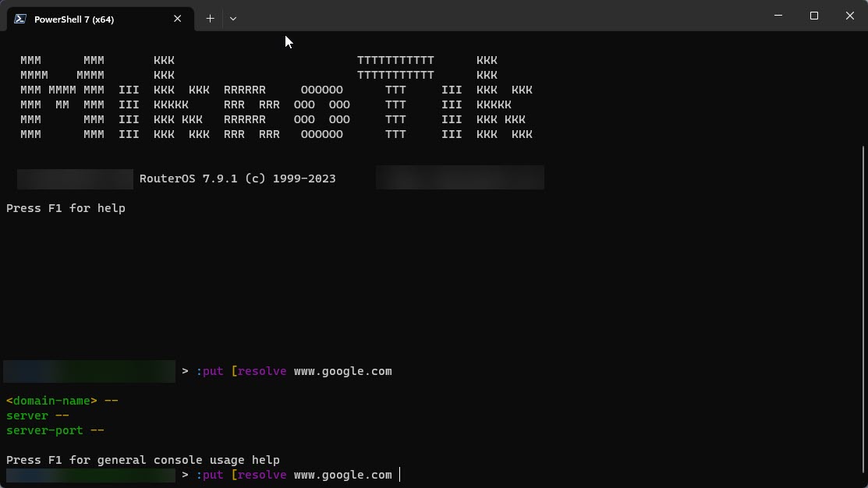
Task: Click the active prompt's ':put [resolve www.google.com' input
Action: click(294, 475)
